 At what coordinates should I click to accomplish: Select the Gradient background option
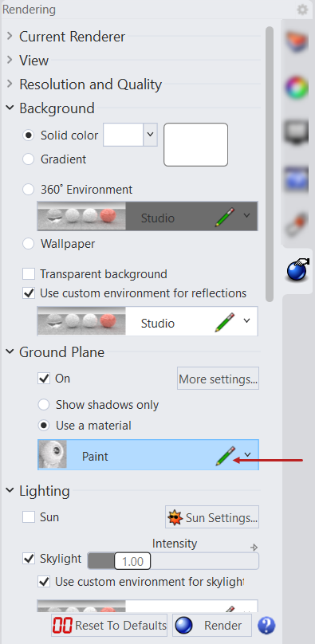coord(28,159)
